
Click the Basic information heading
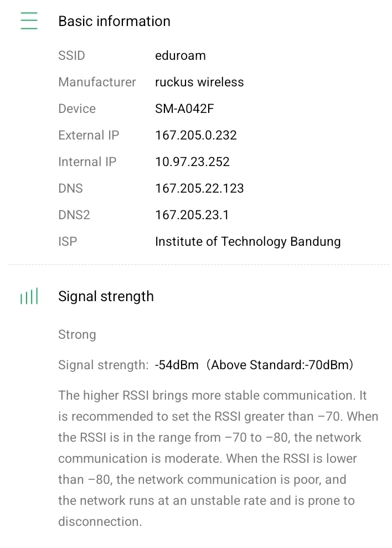point(114,21)
